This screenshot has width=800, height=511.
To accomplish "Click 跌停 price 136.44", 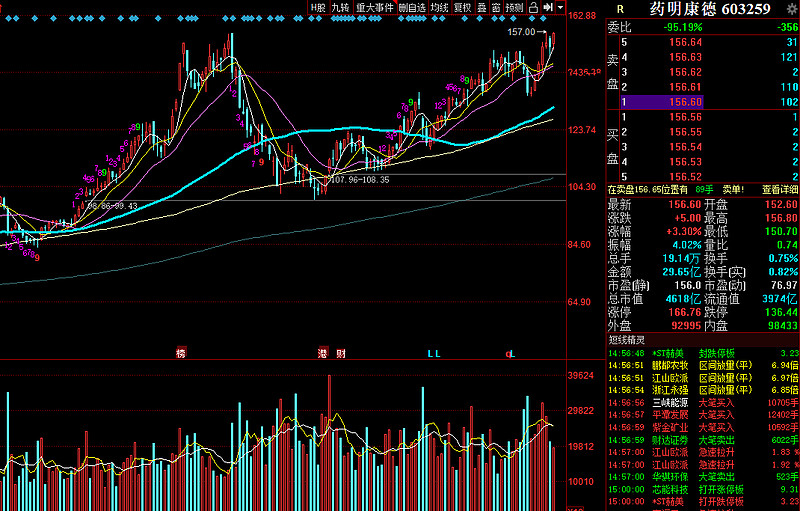I will click(x=781, y=312).
